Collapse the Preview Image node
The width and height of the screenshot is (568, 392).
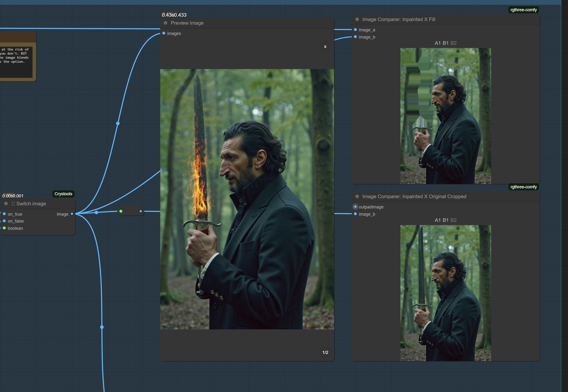coord(166,23)
